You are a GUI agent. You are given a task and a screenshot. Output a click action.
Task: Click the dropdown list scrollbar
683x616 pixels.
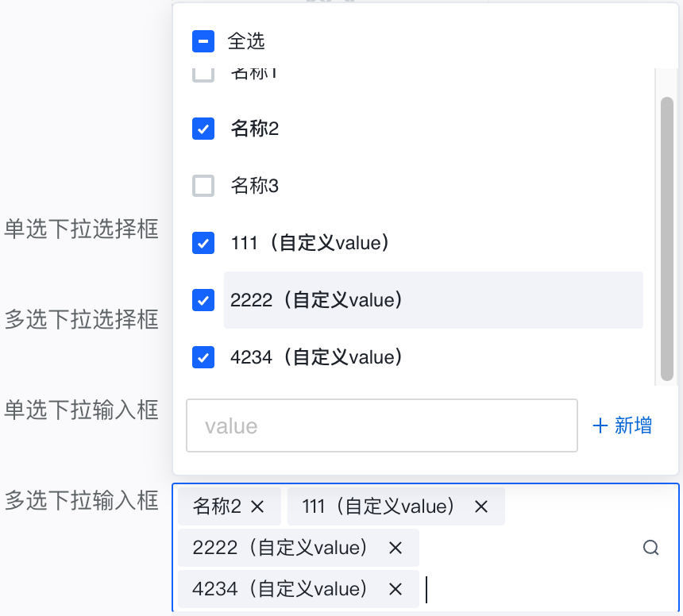(667, 238)
